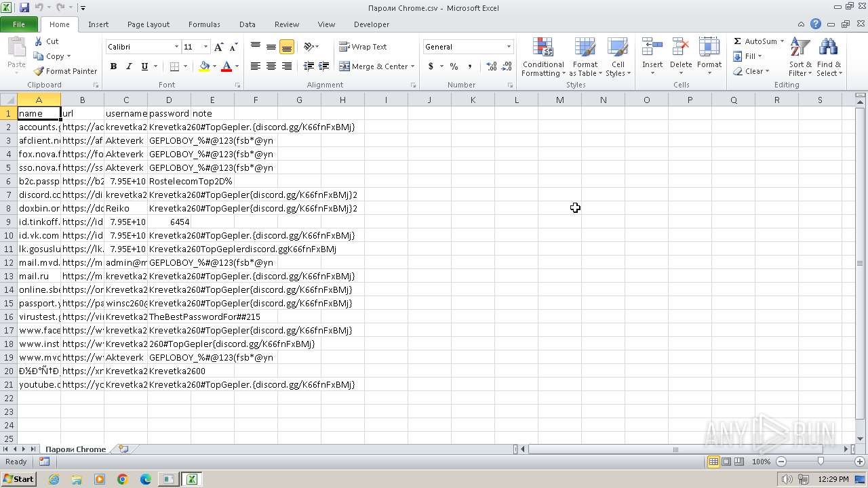Screen dimensions: 868x488
Task: Click the vertical scrollbar thumb
Action: point(861,263)
